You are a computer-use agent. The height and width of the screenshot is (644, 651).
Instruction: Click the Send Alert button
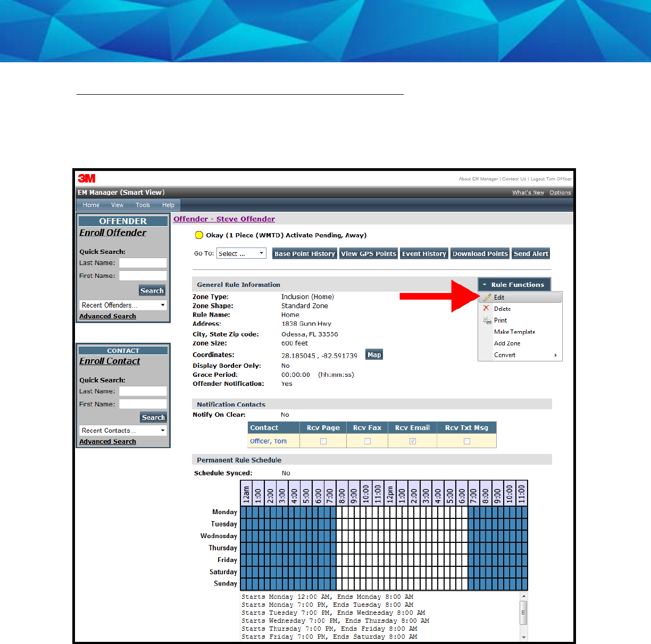click(531, 254)
